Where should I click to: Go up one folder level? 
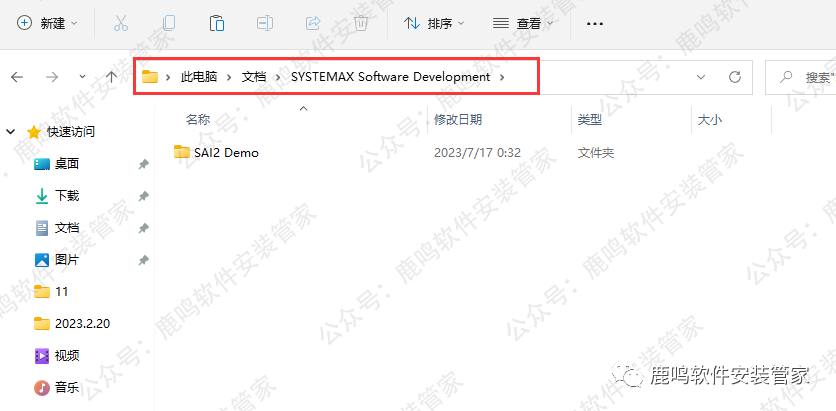112,76
